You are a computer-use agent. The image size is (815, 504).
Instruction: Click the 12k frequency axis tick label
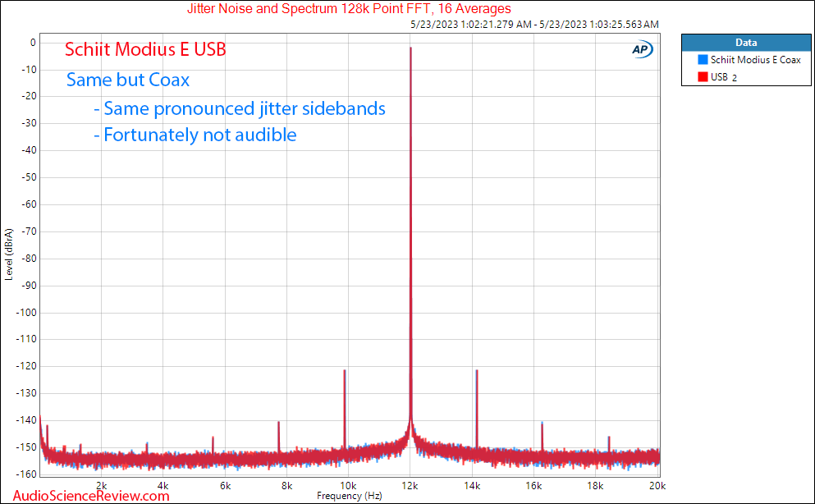(x=410, y=486)
